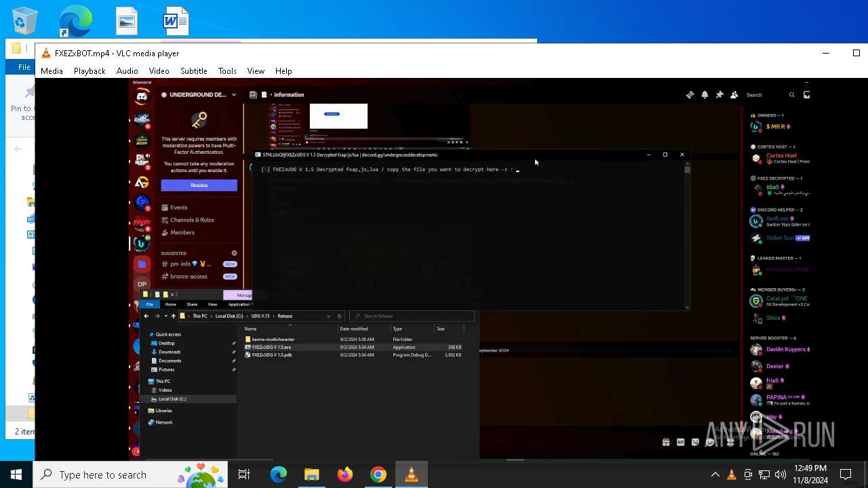Click the taskbar search box
Image resolution: width=868 pixels, height=488 pixels.
coord(130,474)
